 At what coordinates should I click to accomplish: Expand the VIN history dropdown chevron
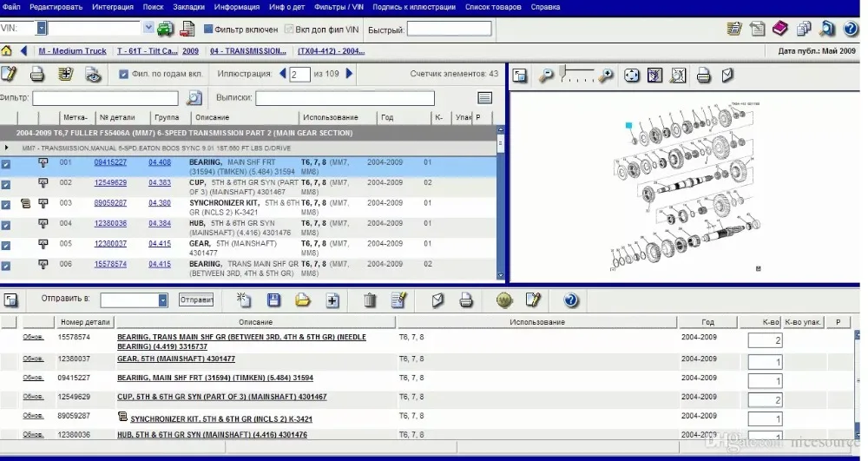tap(148, 27)
